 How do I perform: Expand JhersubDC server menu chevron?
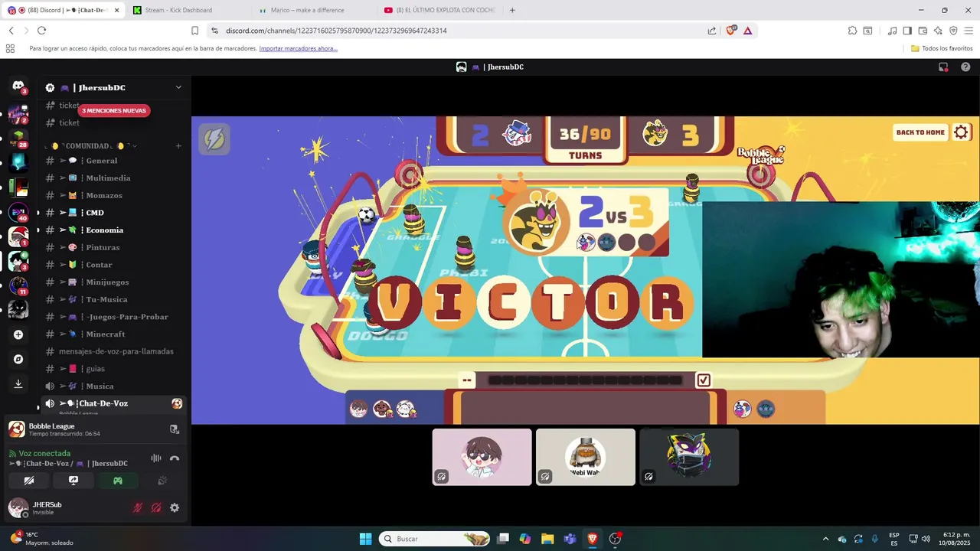[x=178, y=87]
